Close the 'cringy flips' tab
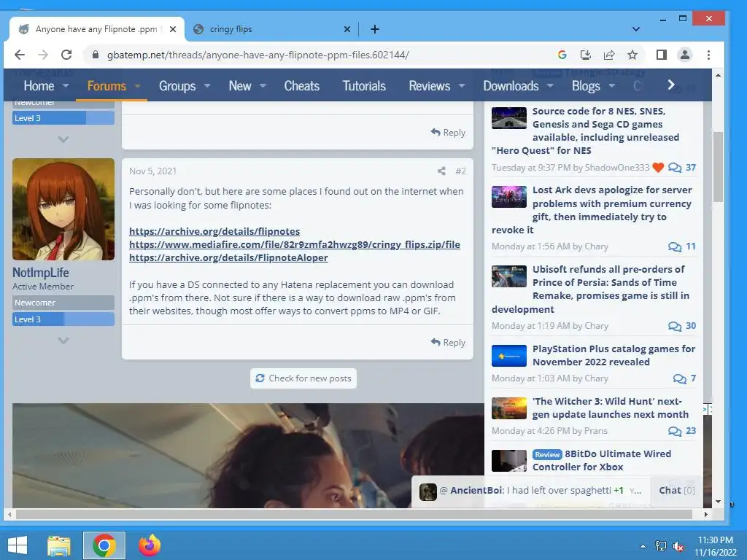This screenshot has width=747, height=560. pos(347,29)
